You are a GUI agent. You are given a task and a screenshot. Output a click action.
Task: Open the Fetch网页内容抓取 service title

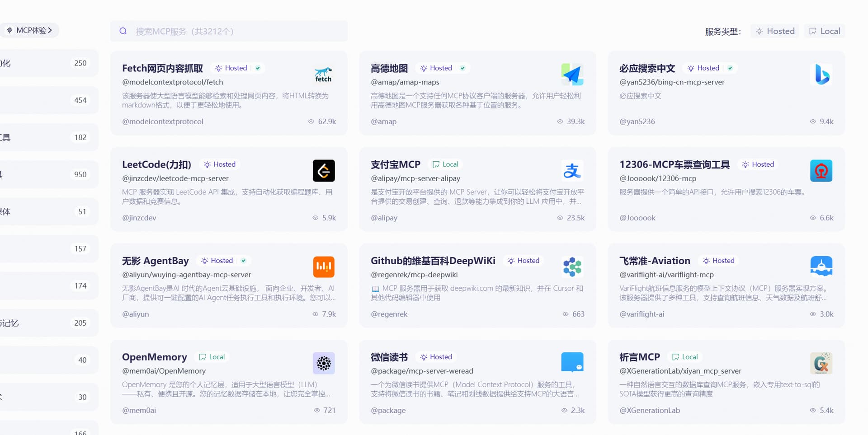point(162,68)
